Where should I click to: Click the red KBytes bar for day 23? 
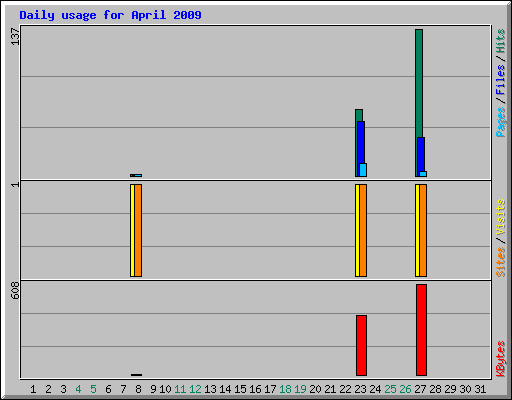361,345
